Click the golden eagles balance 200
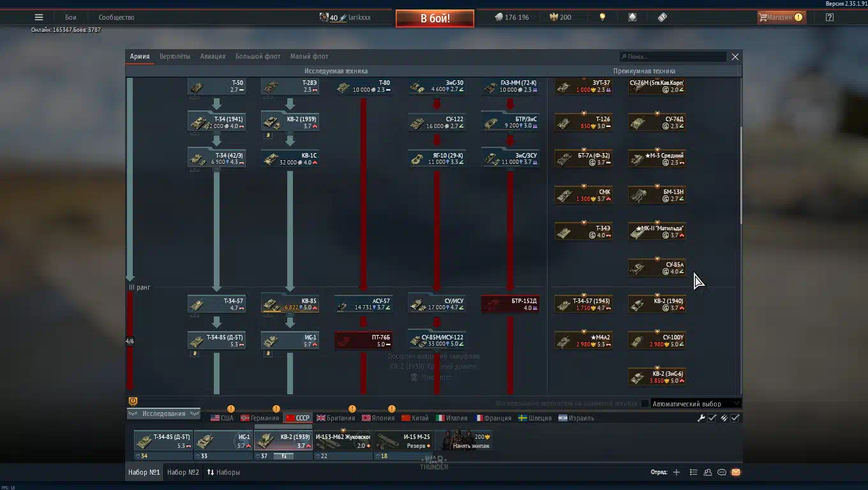 tap(560, 17)
